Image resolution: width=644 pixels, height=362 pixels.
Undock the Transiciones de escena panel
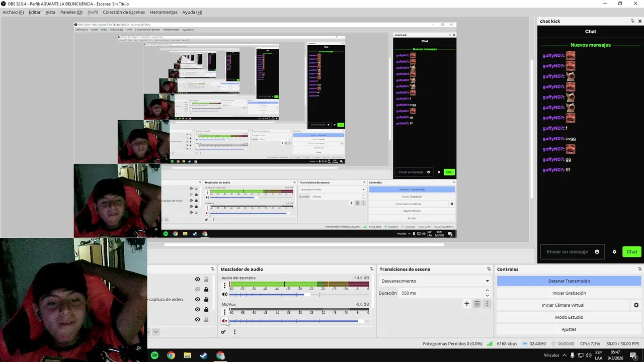(x=489, y=269)
